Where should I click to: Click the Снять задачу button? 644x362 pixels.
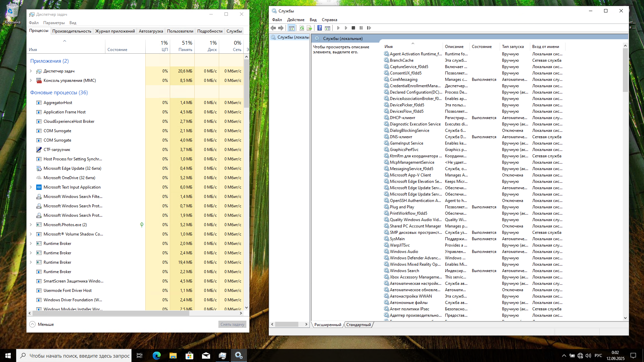click(232, 324)
